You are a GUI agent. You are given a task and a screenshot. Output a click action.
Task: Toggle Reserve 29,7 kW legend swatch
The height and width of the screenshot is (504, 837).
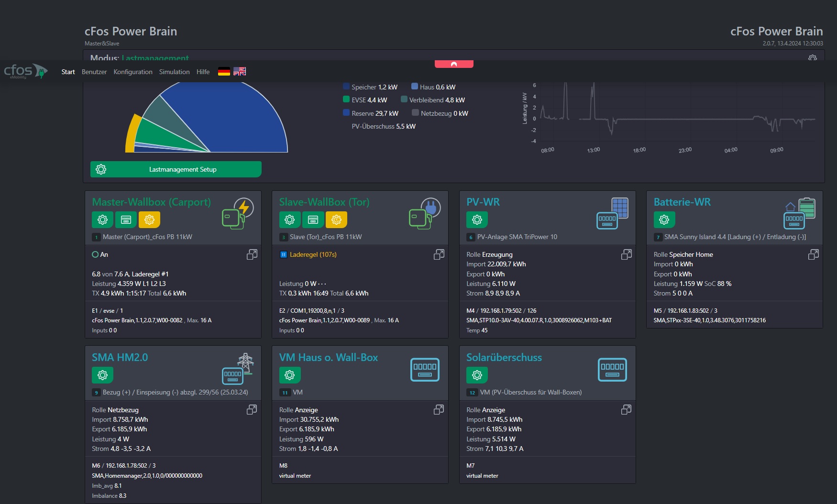346,113
